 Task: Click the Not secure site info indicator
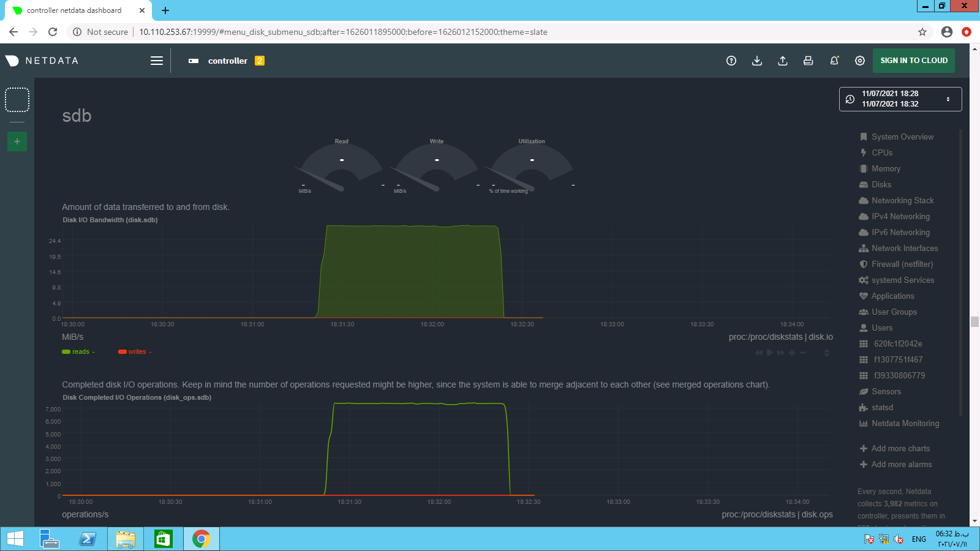100,32
